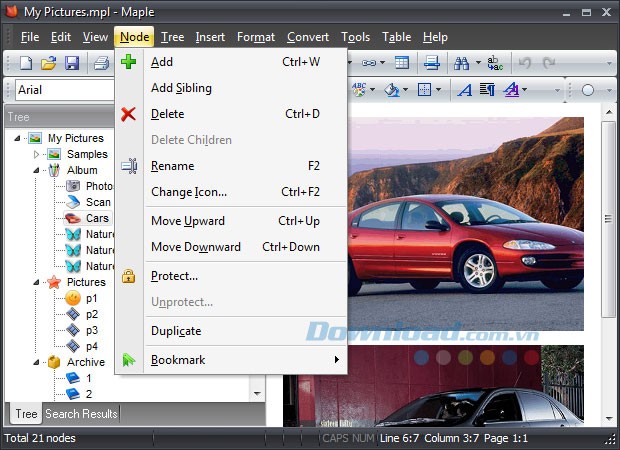Click the Save floppy disk icon
The width and height of the screenshot is (620, 450).
(x=72, y=63)
